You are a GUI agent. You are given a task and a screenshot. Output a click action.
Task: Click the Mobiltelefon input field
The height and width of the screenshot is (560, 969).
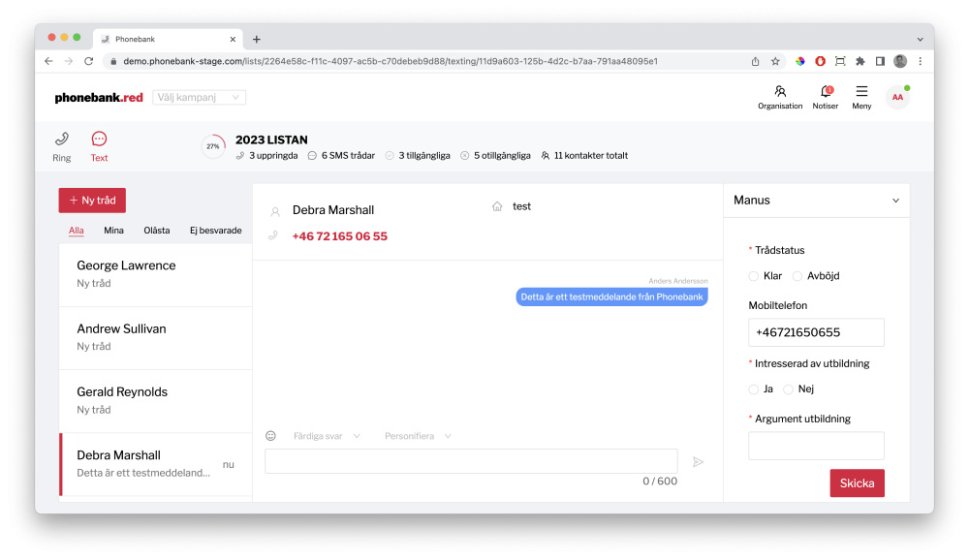pos(816,332)
